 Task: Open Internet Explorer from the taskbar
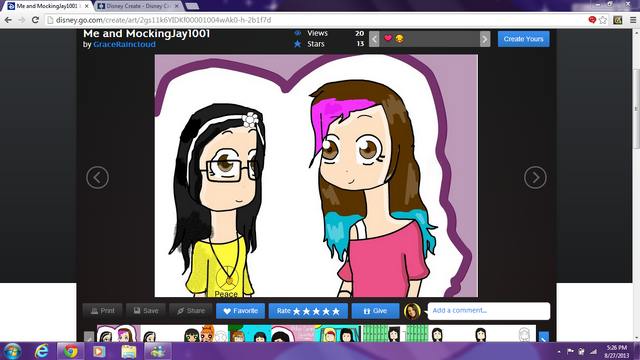42,351
